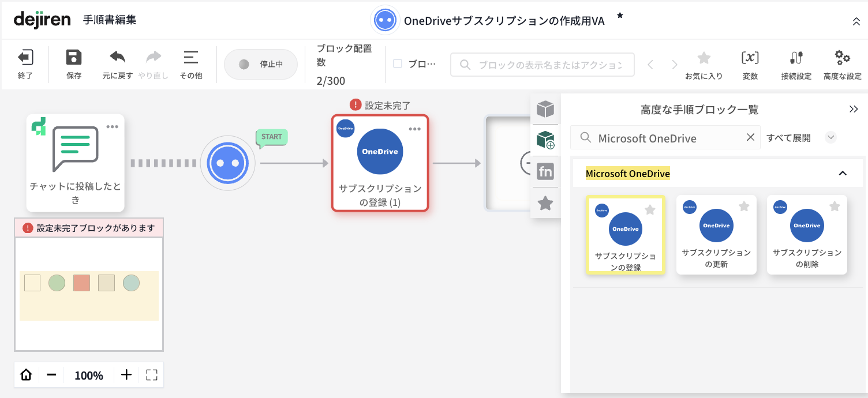The image size is (868, 398).
Task: Open 接続設定 connection settings
Action: pyautogui.click(x=796, y=65)
